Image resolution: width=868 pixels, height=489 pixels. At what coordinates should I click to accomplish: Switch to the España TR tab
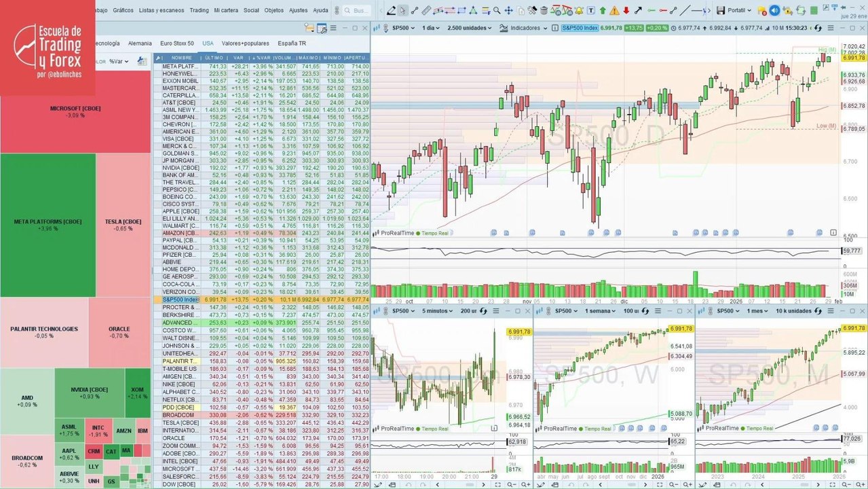292,43
